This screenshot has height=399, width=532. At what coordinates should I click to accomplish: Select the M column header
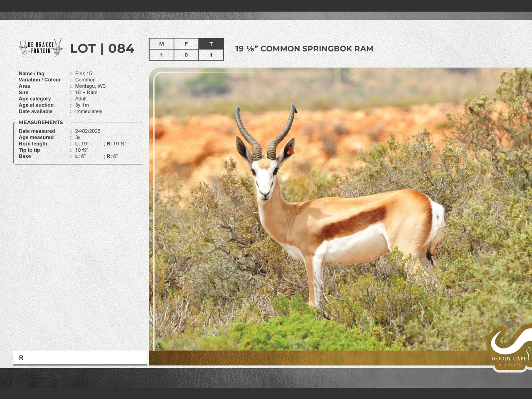[x=161, y=44]
